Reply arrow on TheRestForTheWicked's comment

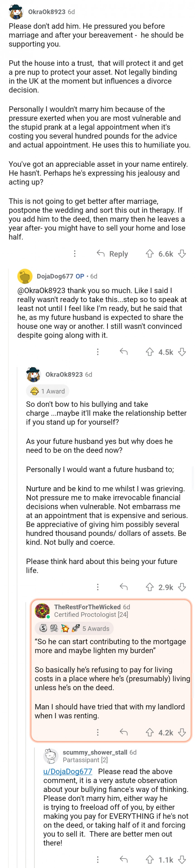[x=124, y=732]
